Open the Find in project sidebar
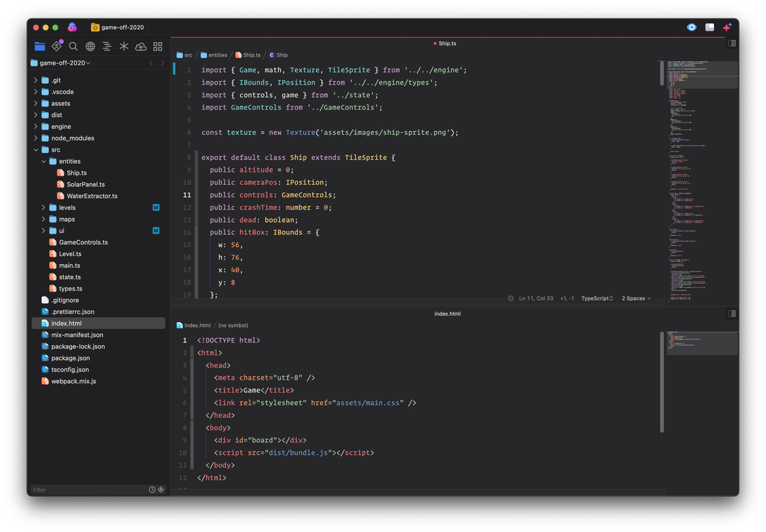 coord(73,47)
